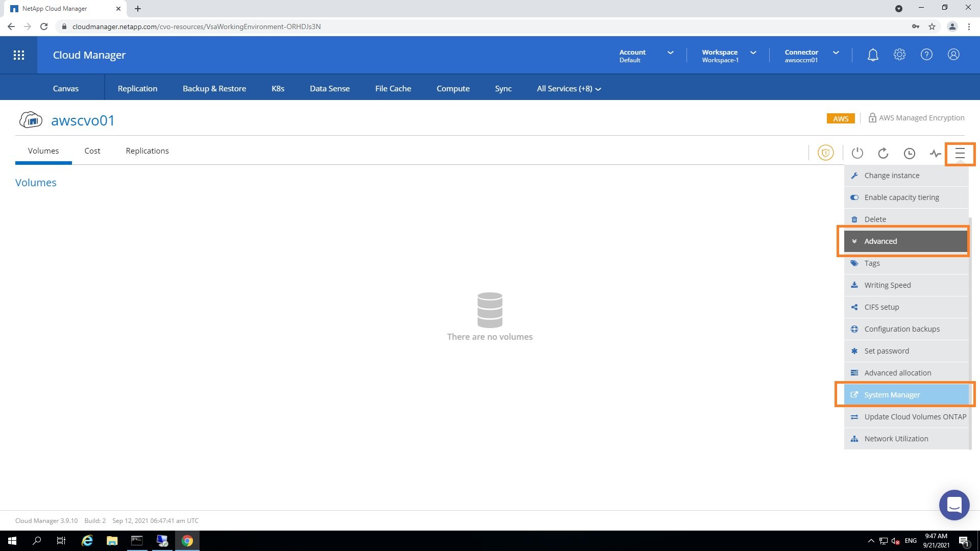This screenshot has height=551, width=980.
Task: Open the timeline clock icon
Action: pyautogui.click(x=909, y=153)
